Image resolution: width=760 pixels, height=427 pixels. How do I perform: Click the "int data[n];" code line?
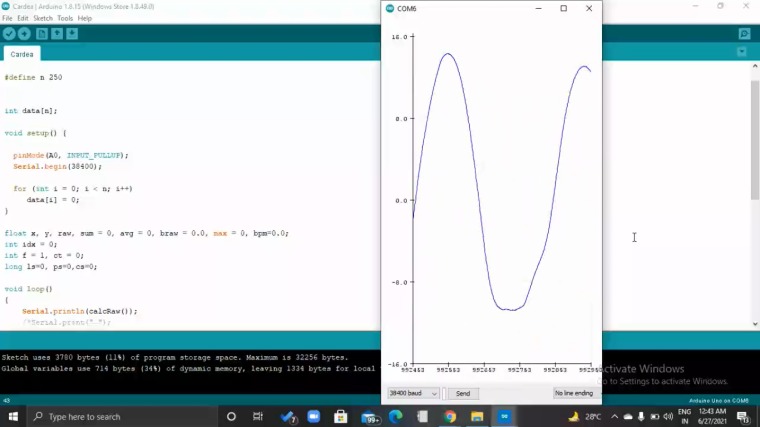31,111
